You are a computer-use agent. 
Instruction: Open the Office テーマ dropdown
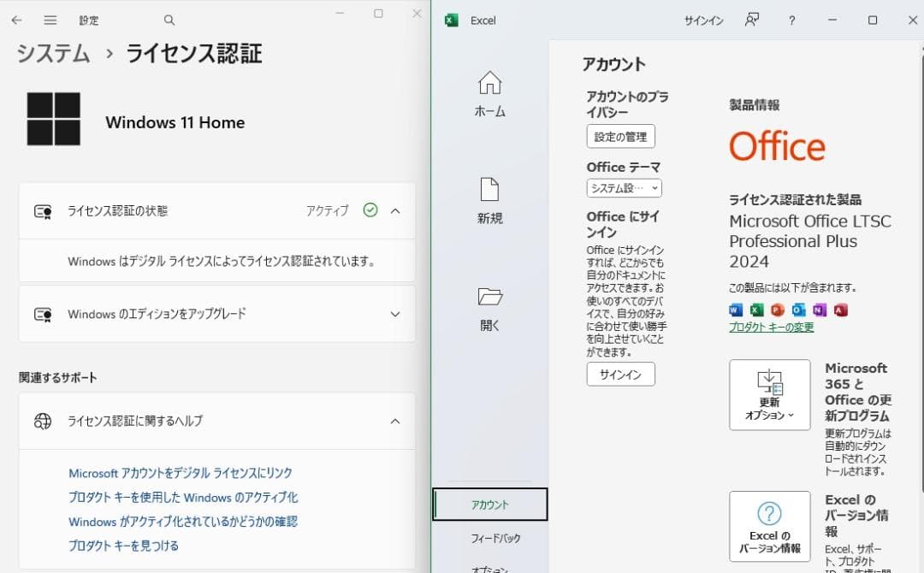(623, 187)
